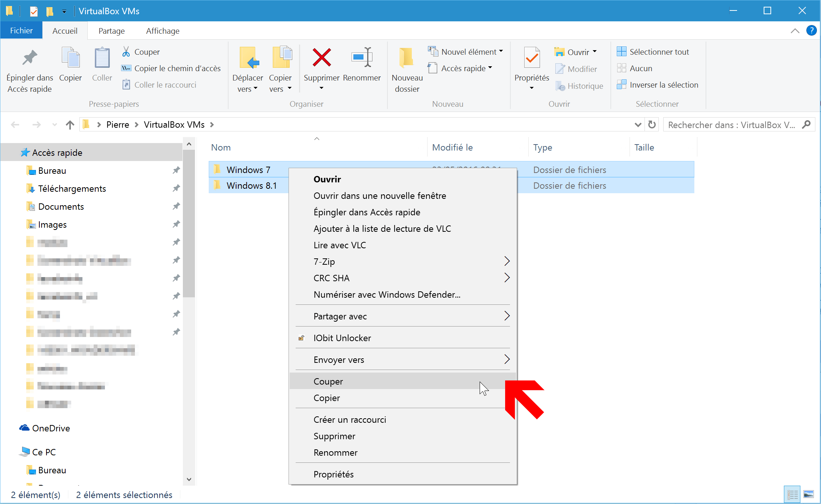The image size is (821, 504).
Task: Click Inverser la sélection
Action: click(658, 85)
